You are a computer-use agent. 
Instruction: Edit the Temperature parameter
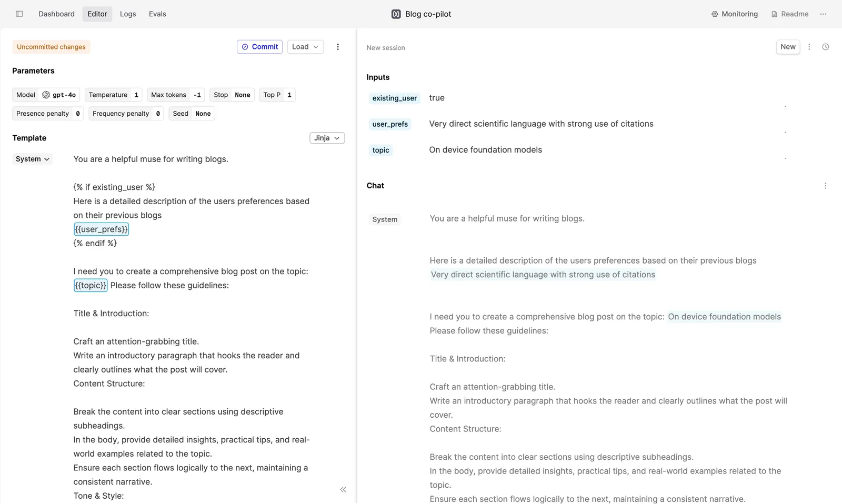click(114, 95)
